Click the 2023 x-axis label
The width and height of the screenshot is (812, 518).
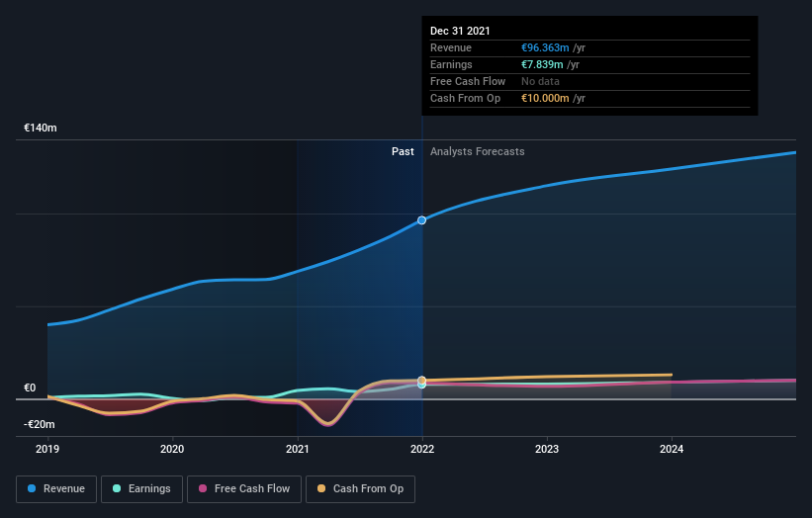(547, 449)
